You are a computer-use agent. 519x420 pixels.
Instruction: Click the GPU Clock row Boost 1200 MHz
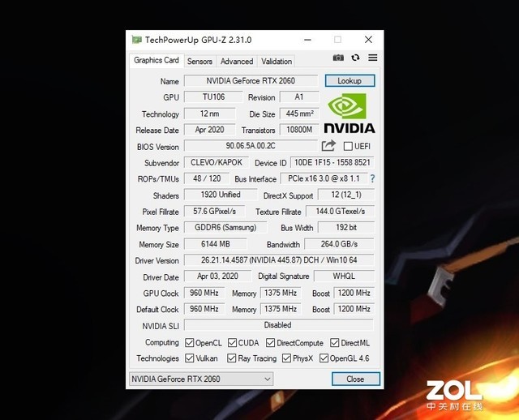tap(354, 293)
